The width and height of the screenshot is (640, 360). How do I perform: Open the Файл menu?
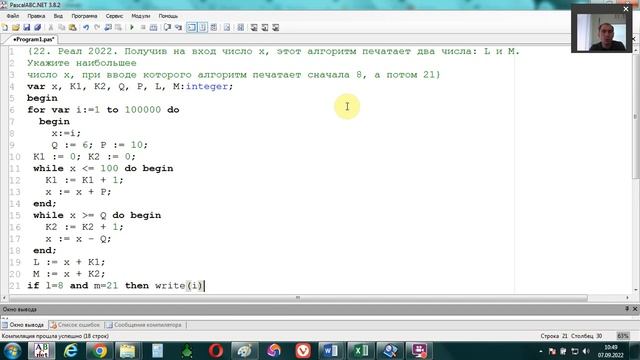click(x=13, y=16)
